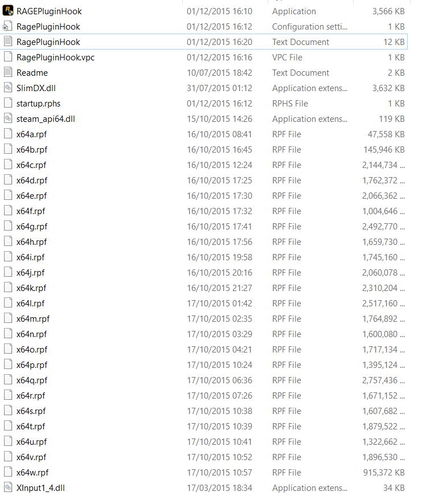Click the 12 KB size value

click(394, 42)
